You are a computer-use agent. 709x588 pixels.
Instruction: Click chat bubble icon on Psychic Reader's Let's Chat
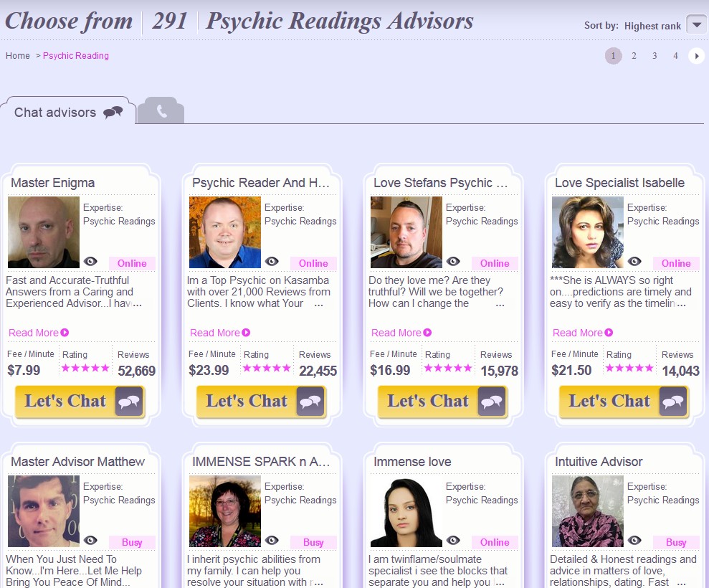pyautogui.click(x=310, y=401)
